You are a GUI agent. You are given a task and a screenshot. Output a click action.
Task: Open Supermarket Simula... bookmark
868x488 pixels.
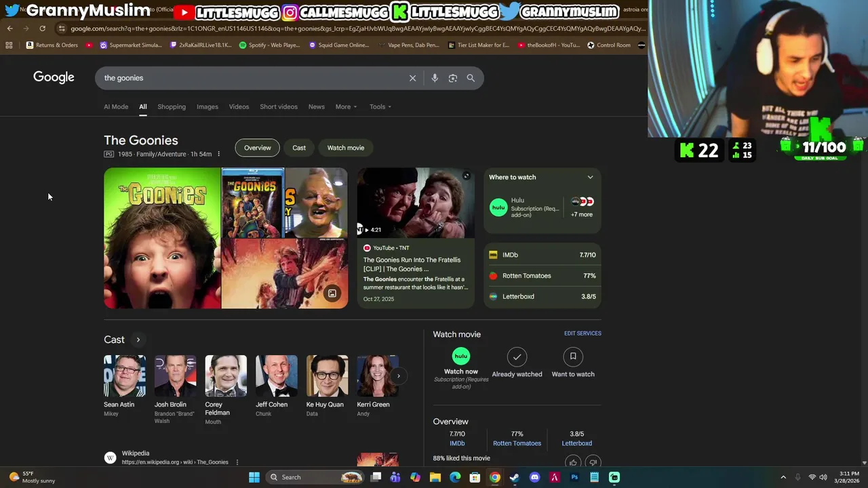pos(131,45)
